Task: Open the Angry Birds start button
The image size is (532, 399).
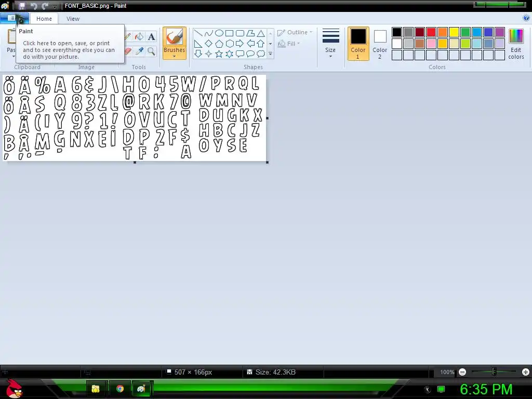Action: coord(15,389)
